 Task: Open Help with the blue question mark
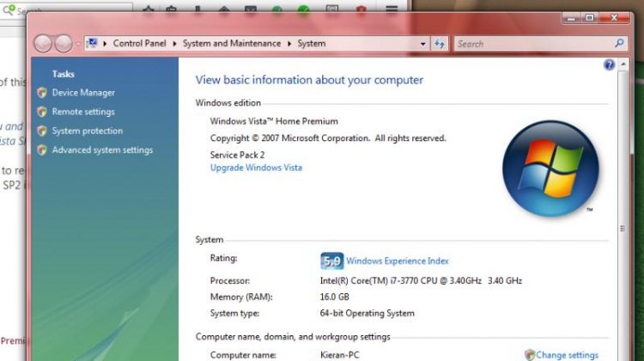click(x=609, y=64)
